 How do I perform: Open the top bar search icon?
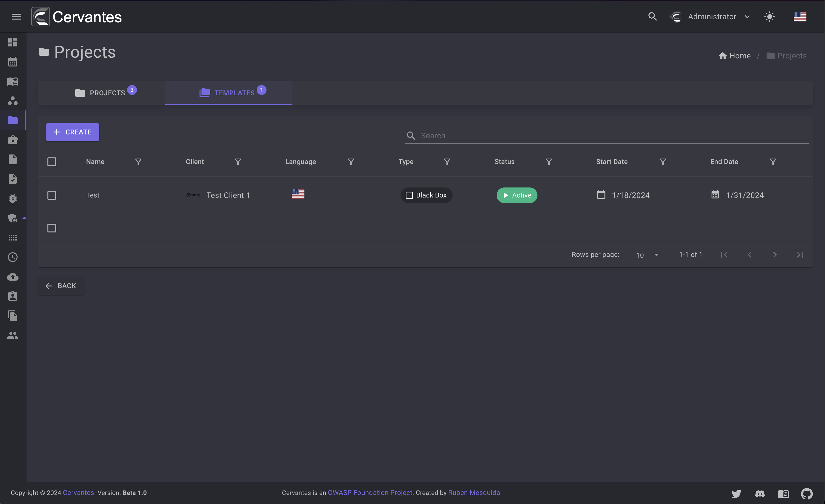pos(652,16)
